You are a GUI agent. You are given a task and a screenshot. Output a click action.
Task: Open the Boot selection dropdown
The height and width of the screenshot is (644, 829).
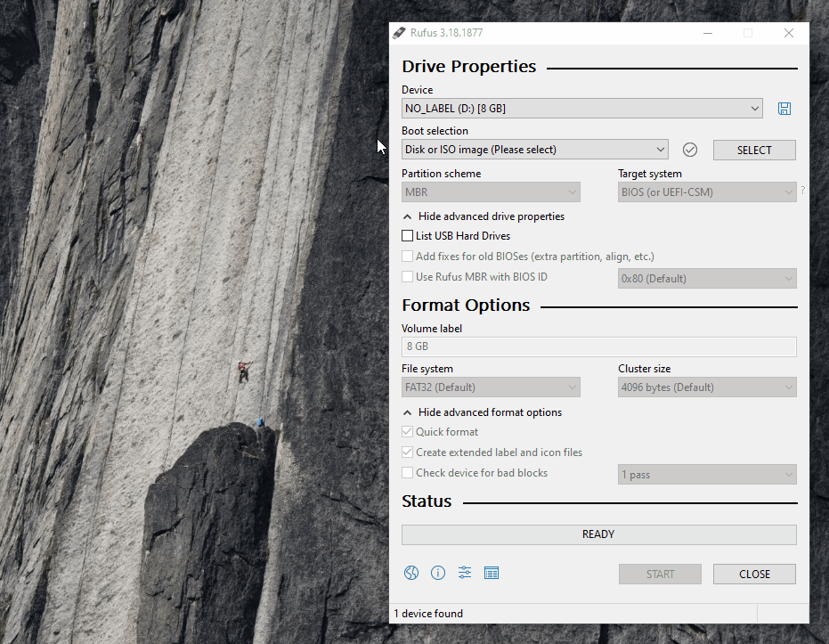point(534,150)
